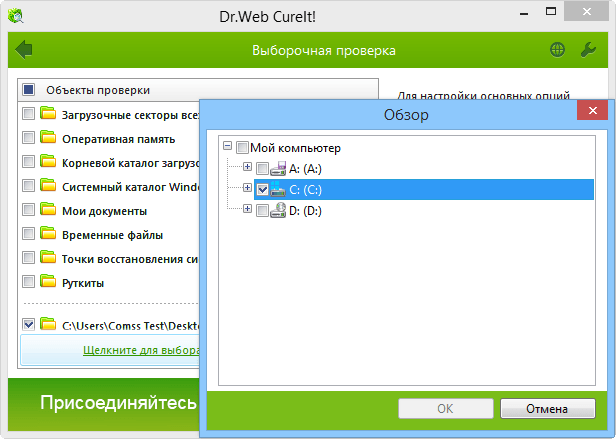Expand the D: drive node
Screen dimensions: 616x439
tap(247, 209)
